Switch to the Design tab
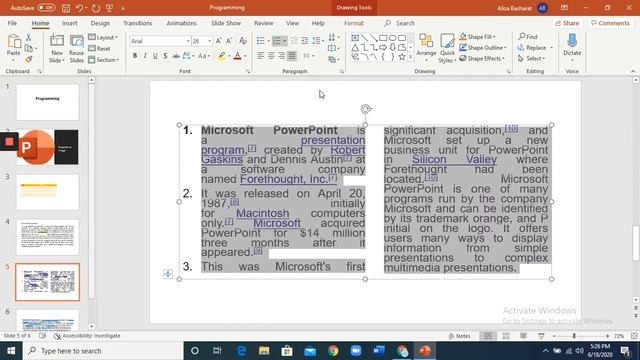The height and width of the screenshot is (360, 640). pos(100,23)
